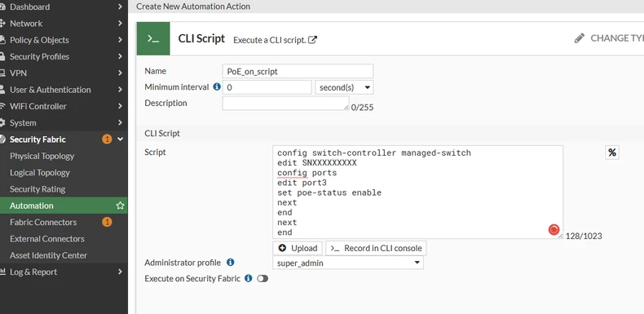Open Asset Identity Center page
This screenshot has width=644, height=314.
pyautogui.click(x=48, y=255)
